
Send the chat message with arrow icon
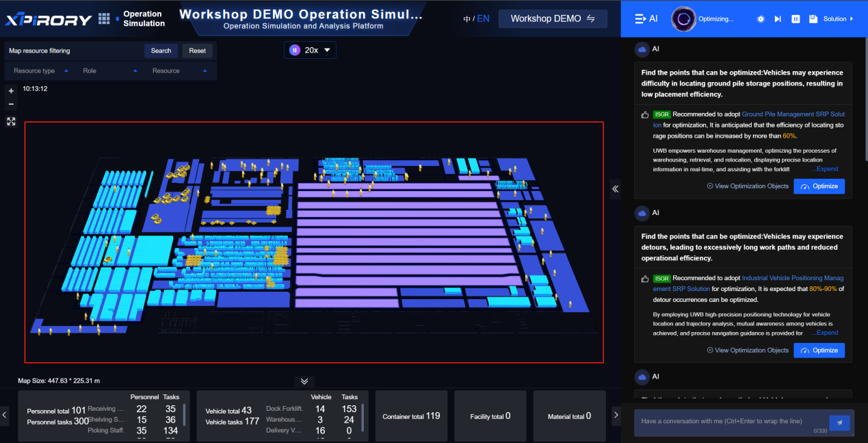pos(839,422)
